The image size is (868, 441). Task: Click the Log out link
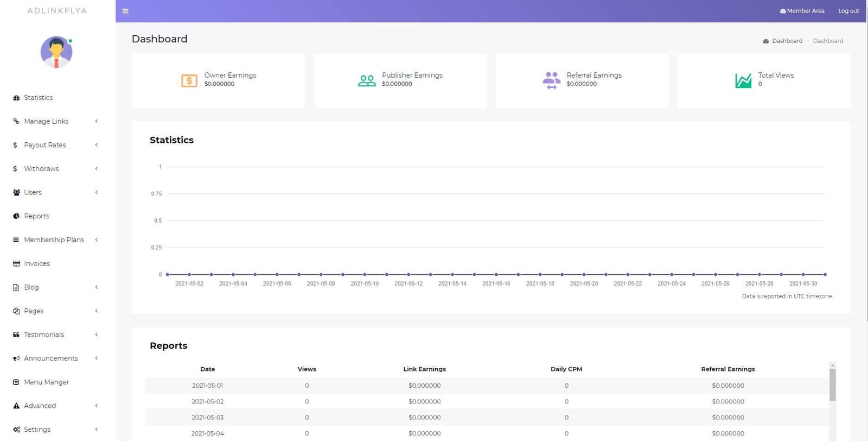[848, 11]
